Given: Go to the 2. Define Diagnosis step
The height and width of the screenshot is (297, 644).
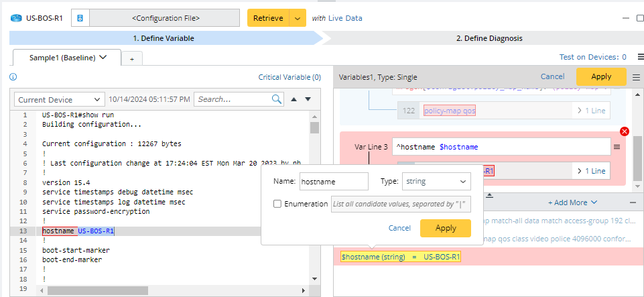Looking at the screenshot, I should (x=489, y=38).
